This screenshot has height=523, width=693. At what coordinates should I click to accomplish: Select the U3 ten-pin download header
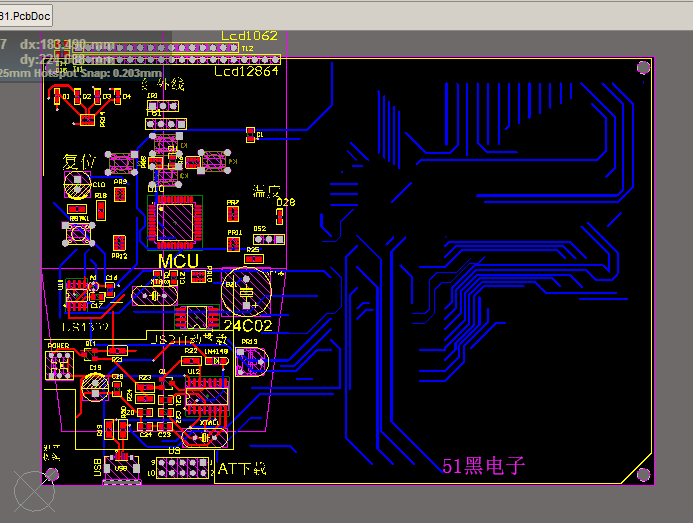pyautogui.click(x=182, y=468)
